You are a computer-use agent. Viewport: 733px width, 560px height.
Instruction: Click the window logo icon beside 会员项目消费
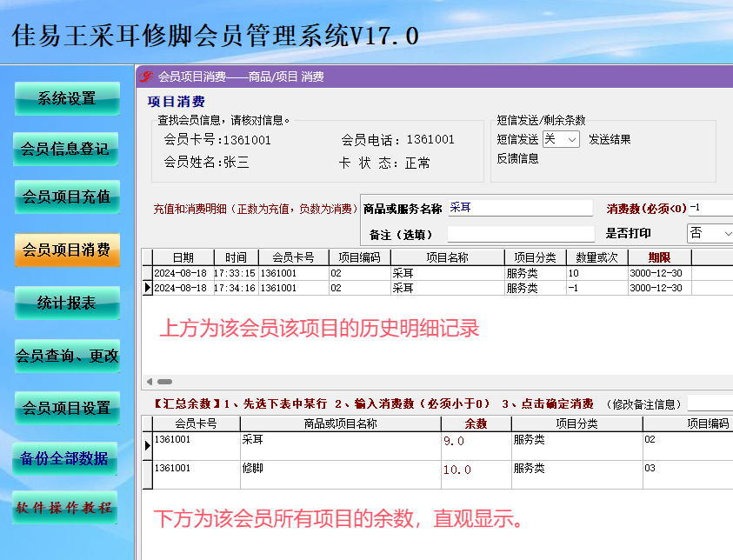pyautogui.click(x=146, y=77)
